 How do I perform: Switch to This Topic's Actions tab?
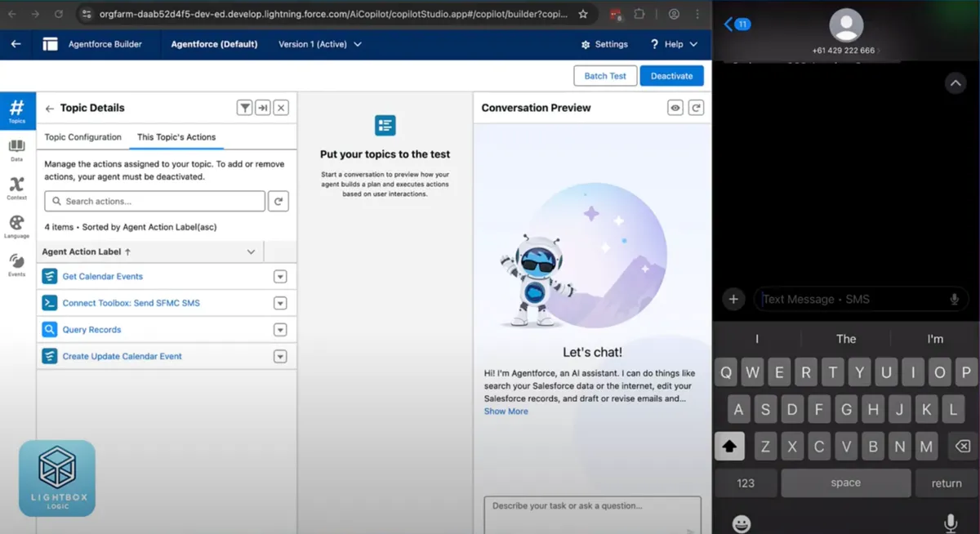176,137
